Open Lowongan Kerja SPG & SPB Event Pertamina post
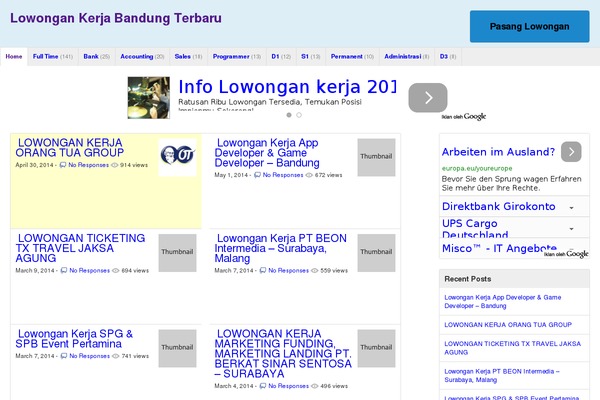This screenshot has height=400, width=600. (x=74, y=339)
